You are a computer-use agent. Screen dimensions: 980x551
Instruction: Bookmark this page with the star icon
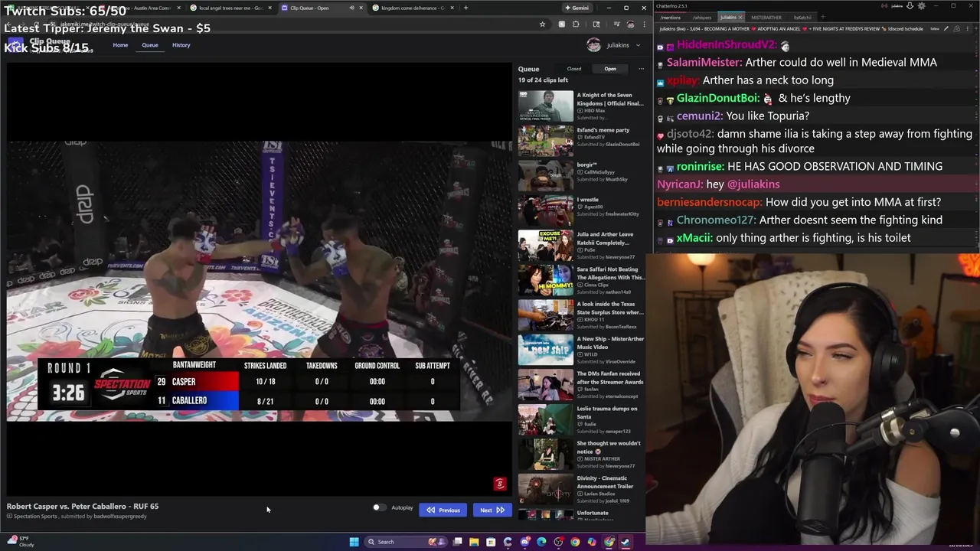[542, 24]
